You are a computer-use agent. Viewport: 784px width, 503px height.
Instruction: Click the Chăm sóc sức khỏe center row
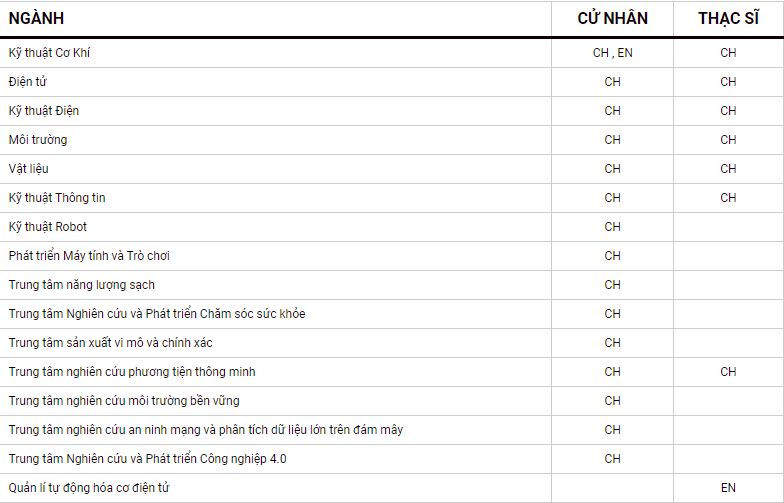point(157,314)
